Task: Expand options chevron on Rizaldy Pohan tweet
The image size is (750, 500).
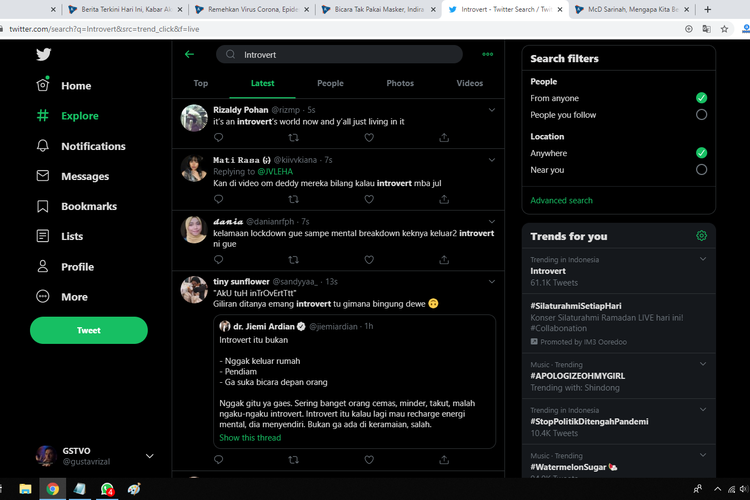Action: (491, 108)
